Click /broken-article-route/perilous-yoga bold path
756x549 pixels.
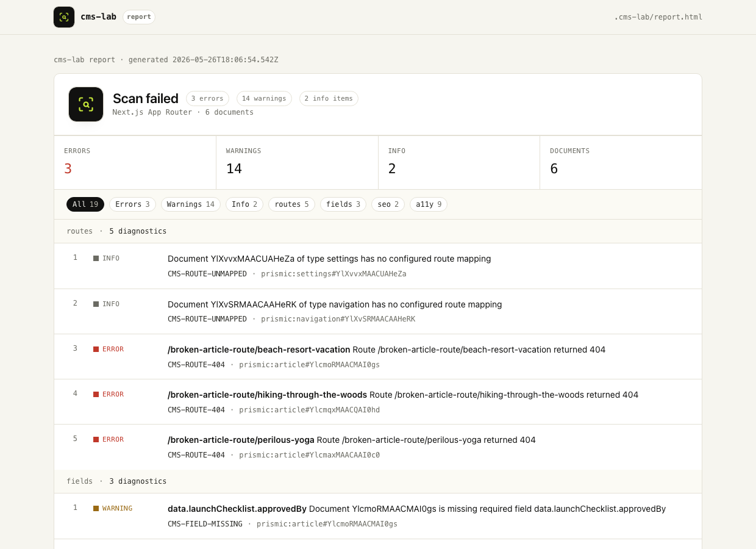[x=241, y=440]
